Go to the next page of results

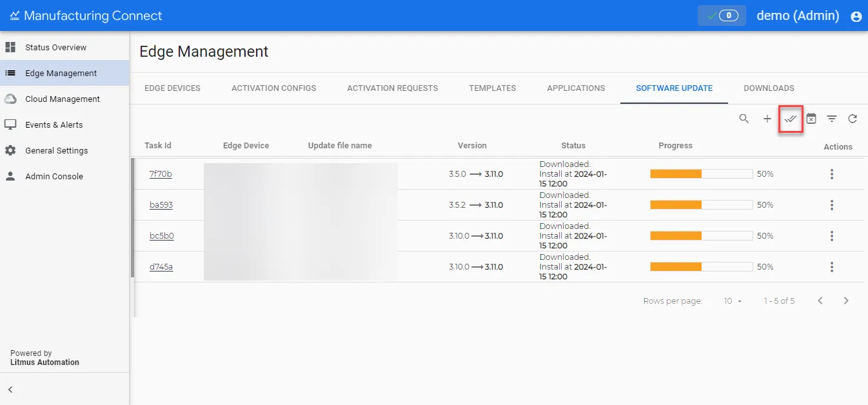(x=846, y=301)
